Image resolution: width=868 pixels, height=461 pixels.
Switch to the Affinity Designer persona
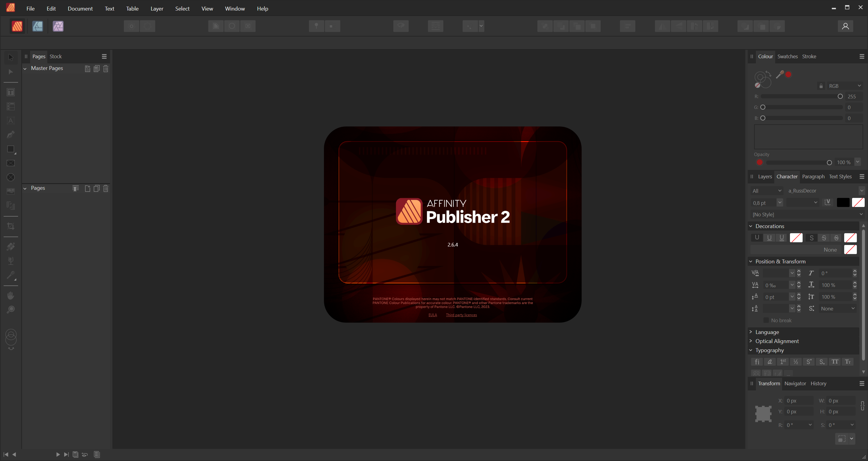37,26
